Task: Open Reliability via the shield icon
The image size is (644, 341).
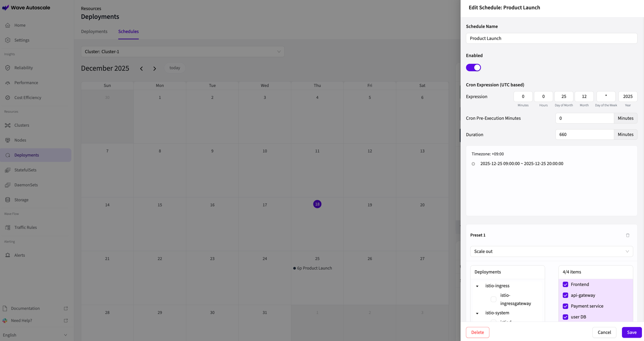Action: coord(8,68)
